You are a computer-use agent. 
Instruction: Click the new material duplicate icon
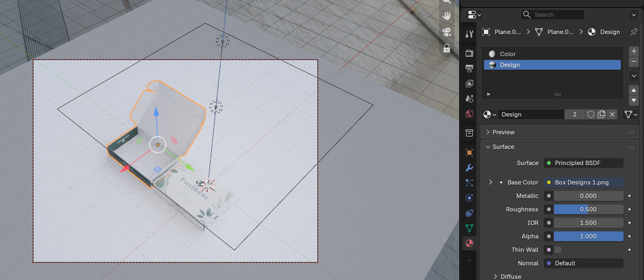pyautogui.click(x=601, y=115)
